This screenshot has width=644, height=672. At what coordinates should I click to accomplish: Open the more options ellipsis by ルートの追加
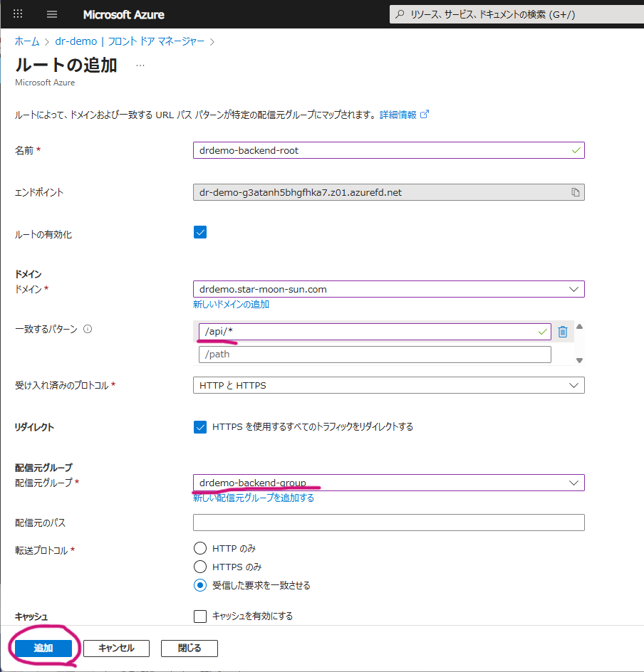140,65
